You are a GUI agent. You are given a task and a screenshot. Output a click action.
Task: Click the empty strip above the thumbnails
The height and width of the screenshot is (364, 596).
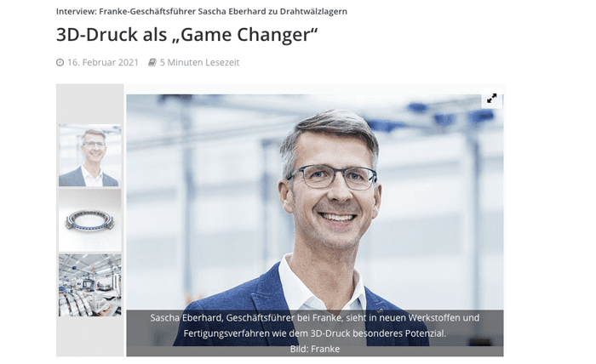point(89,104)
